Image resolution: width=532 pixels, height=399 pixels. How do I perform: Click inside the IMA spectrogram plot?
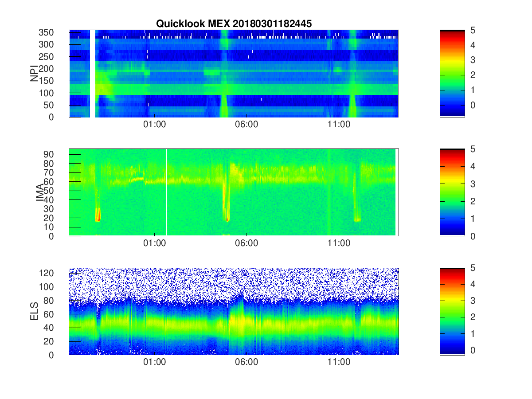pyautogui.click(x=234, y=192)
